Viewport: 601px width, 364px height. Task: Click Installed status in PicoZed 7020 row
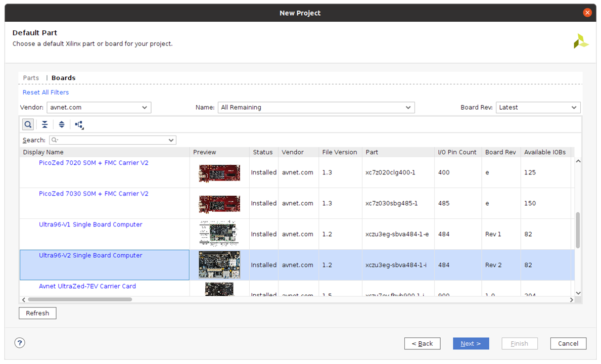coord(264,173)
